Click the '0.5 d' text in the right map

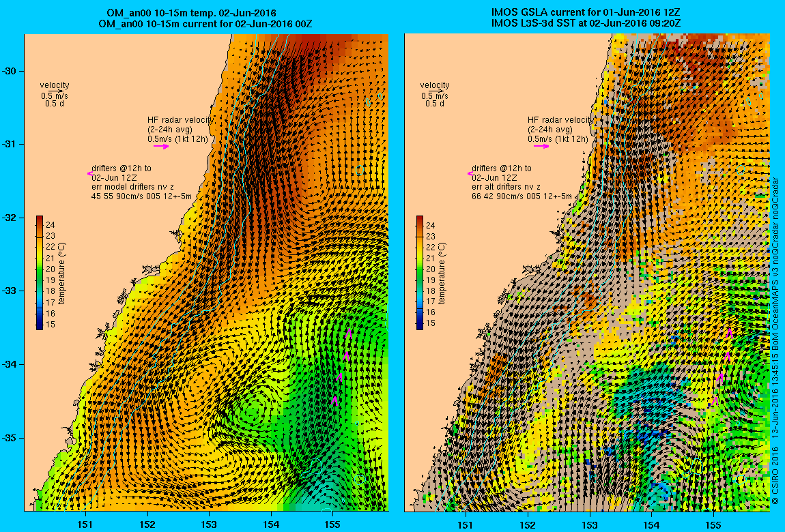tap(435, 104)
